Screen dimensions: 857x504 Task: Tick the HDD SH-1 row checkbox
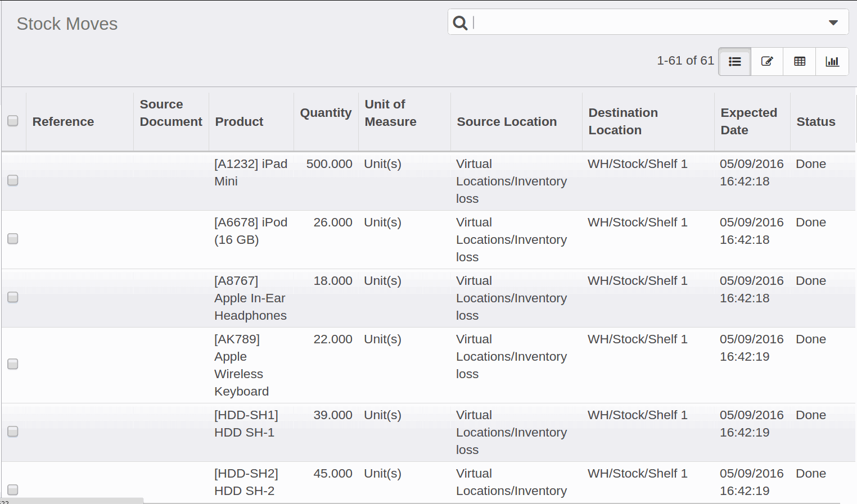click(13, 432)
